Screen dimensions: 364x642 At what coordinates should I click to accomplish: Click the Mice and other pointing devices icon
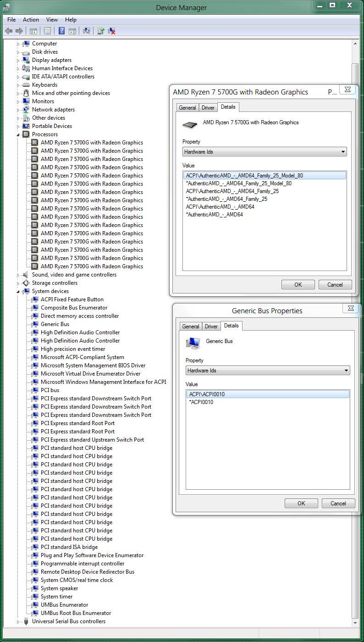coord(26,93)
